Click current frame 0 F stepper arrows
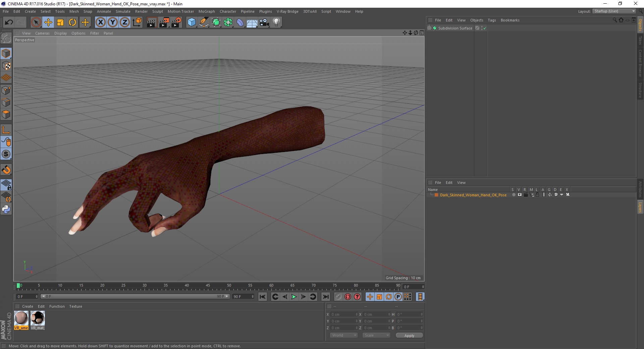The width and height of the screenshot is (644, 349). click(423, 287)
